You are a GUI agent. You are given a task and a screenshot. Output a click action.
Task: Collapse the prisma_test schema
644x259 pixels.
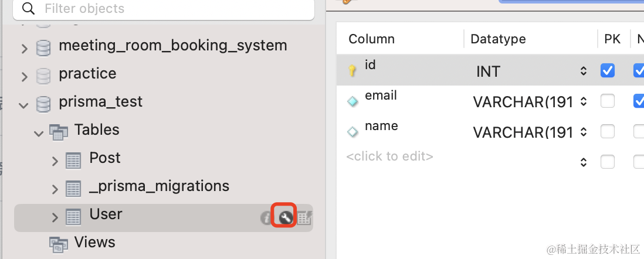point(24,105)
